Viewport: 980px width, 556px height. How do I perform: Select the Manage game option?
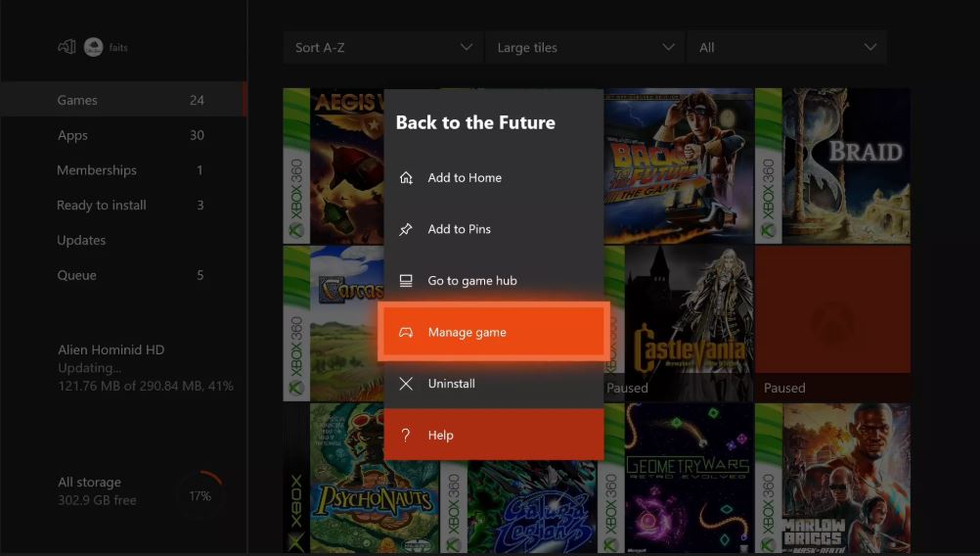[x=494, y=332]
